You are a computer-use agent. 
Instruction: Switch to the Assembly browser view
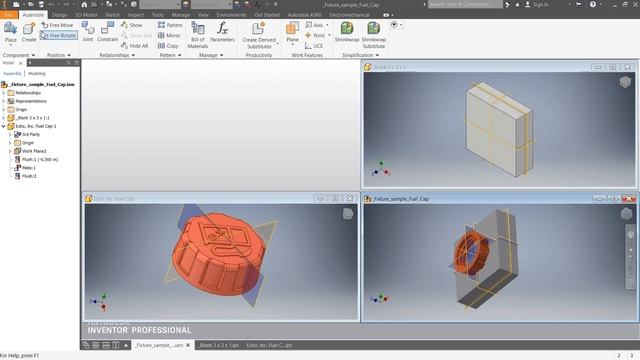coord(12,73)
